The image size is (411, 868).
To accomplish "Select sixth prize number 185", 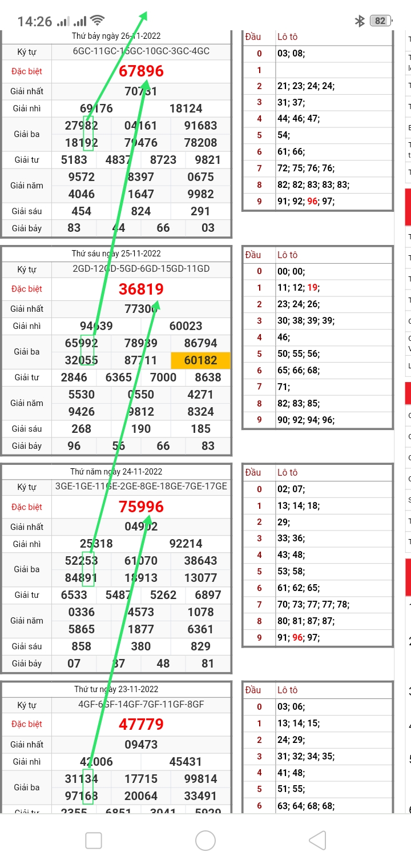I will pyautogui.click(x=200, y=429).
